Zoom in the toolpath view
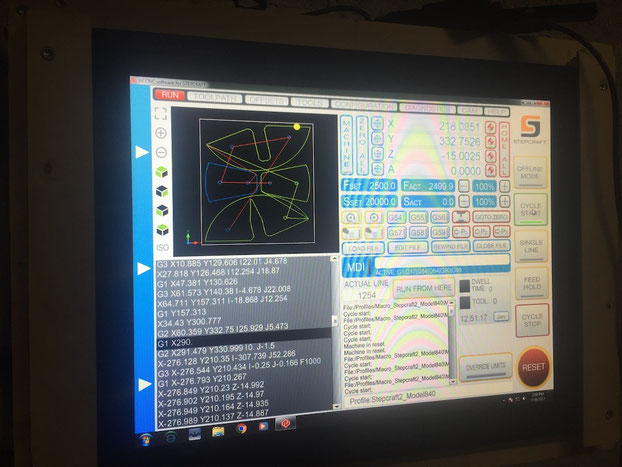 [161, 133]
